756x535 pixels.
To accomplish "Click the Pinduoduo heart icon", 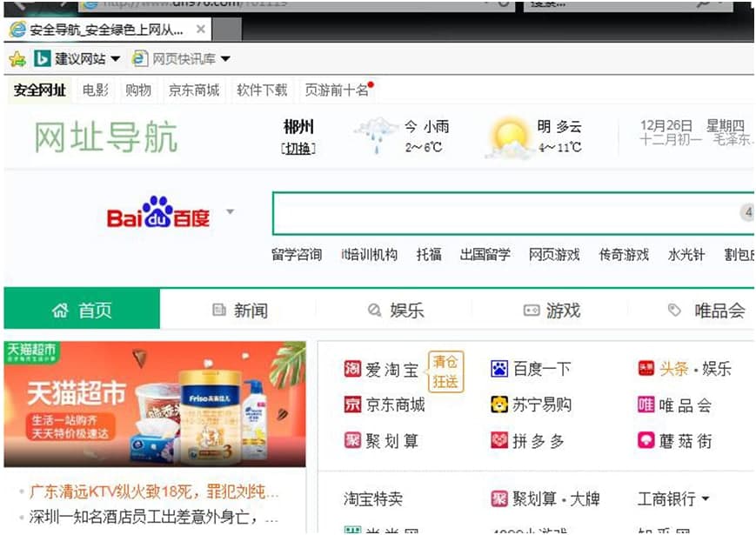I will 499,440.
